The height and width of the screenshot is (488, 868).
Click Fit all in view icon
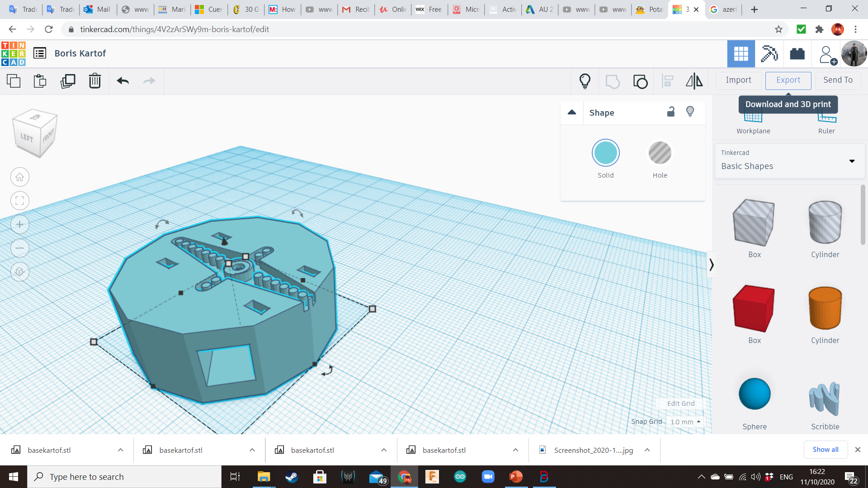[x=20, y=201]
